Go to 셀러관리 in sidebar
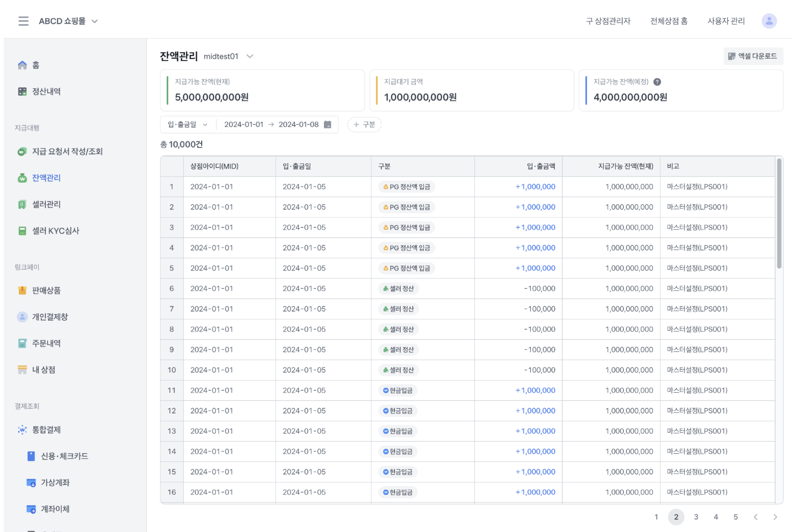This screenshot has height=532, width=792. pos(46,204)
